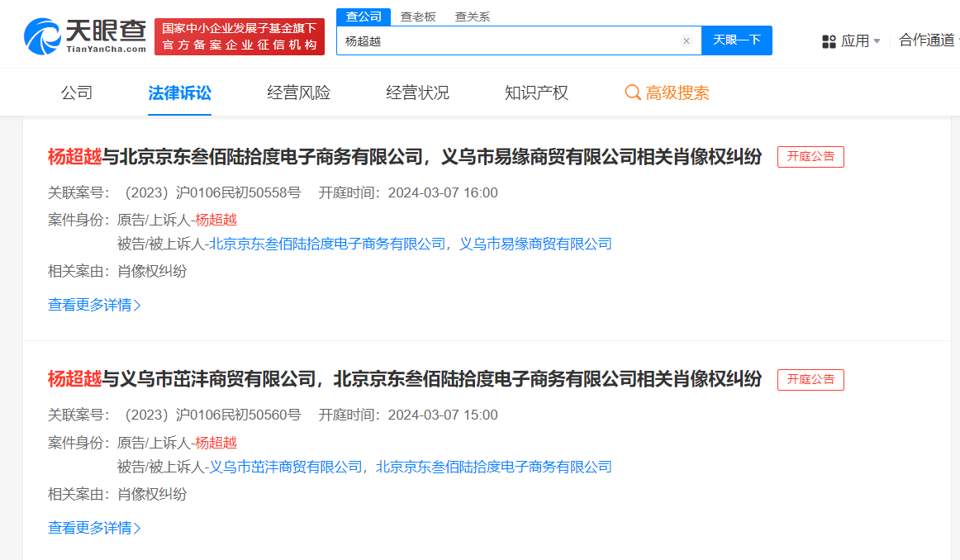Open the 高级搜索 advanced search link
Viewport: 960px width, 560px height.
tap(677, 93)
